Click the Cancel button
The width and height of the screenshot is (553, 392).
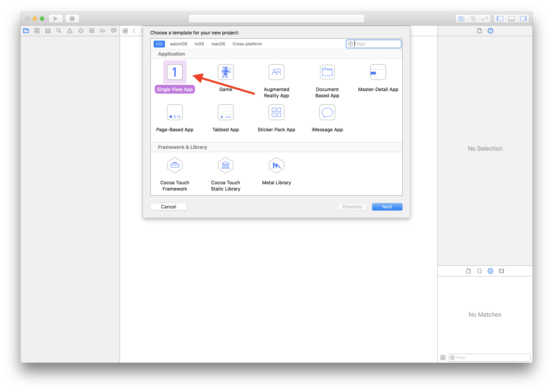pos(168,207)
